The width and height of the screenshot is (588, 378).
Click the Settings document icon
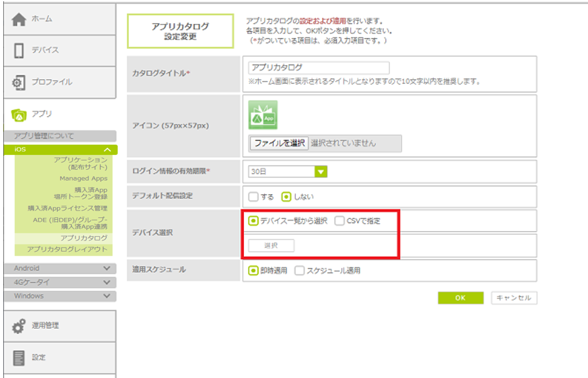click(x=19, y=357)
